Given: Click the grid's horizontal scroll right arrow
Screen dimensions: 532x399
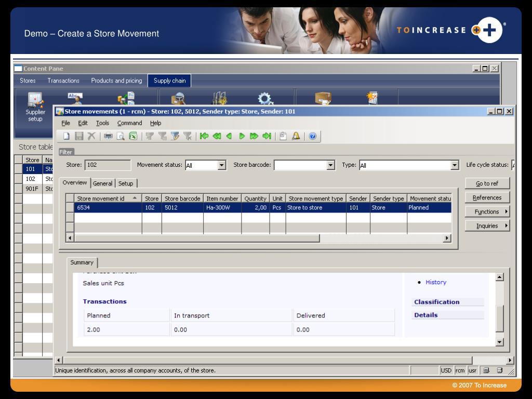Looking at the screenshot, I should pos(447,238).
